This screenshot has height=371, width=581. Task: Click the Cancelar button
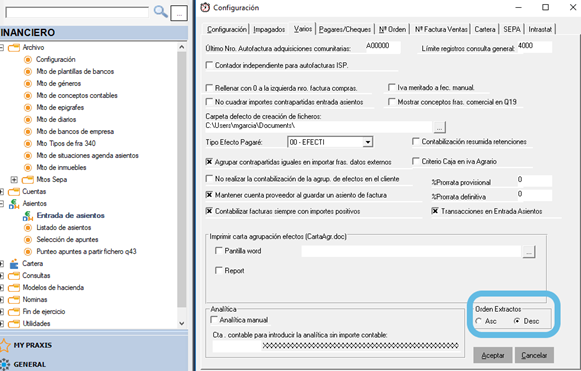click(x=534, y=355)
